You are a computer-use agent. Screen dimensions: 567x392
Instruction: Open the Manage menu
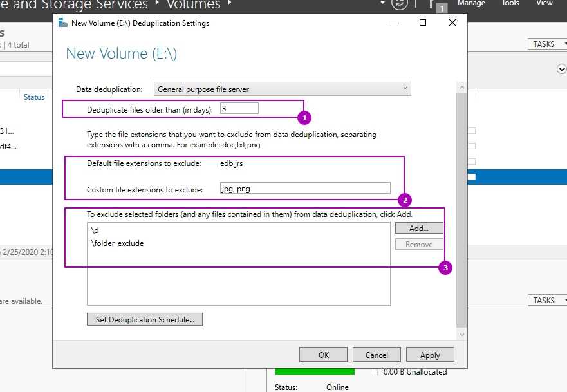(471, 3)
